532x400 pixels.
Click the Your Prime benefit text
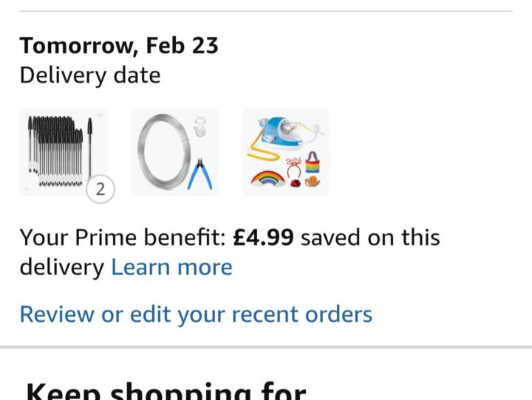(x=122, y=238)
